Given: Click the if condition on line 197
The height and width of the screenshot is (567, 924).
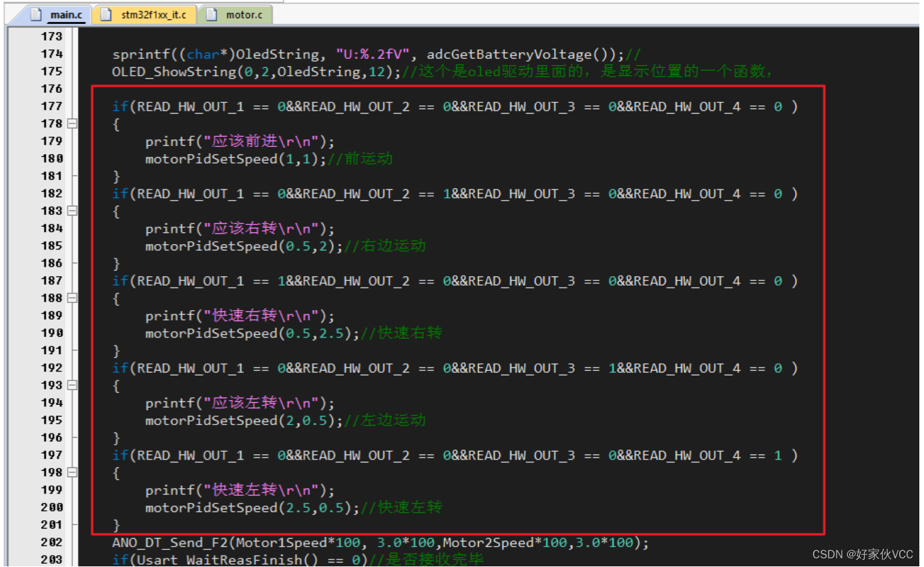Looking at the screenshot, I should click(455, 456).
